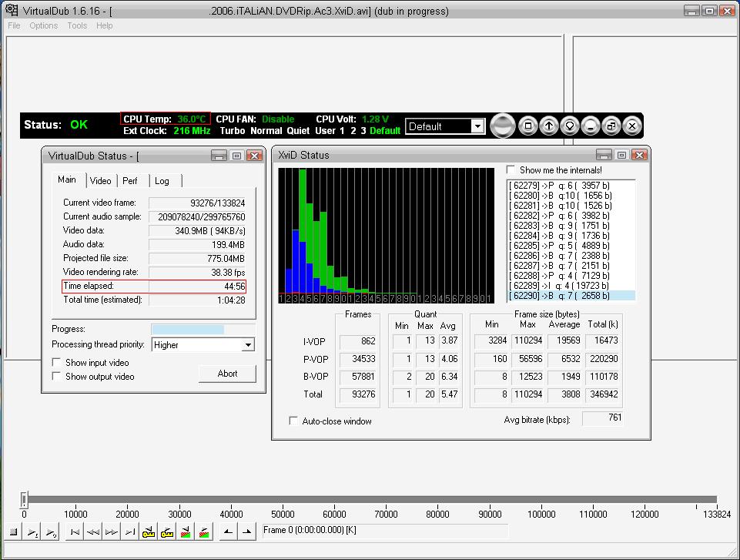Select Normal mode on CPU widget
This screenshot has height=560, width=740.
pyautogui.click(x=266, y=131)
